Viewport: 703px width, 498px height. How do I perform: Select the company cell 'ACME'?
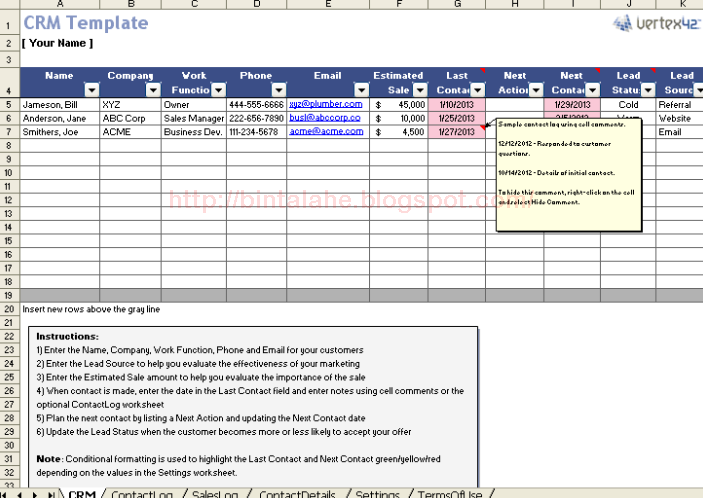130,132
